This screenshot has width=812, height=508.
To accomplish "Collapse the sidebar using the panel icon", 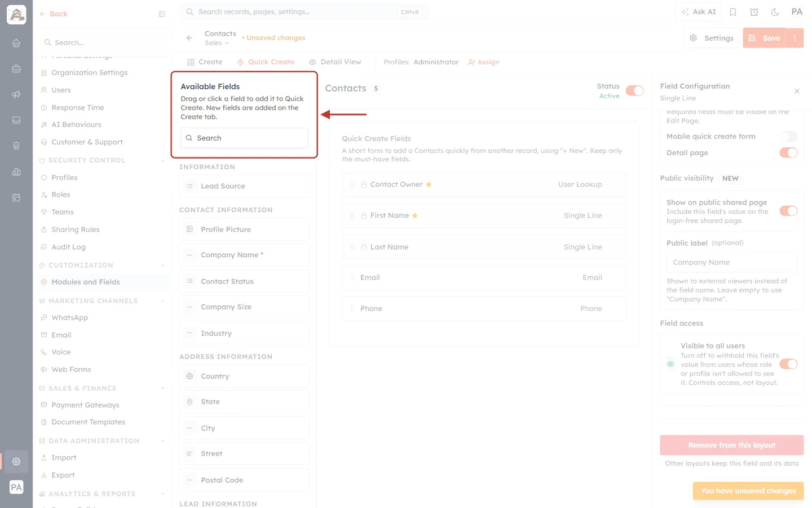I will [x=162, y=14].
